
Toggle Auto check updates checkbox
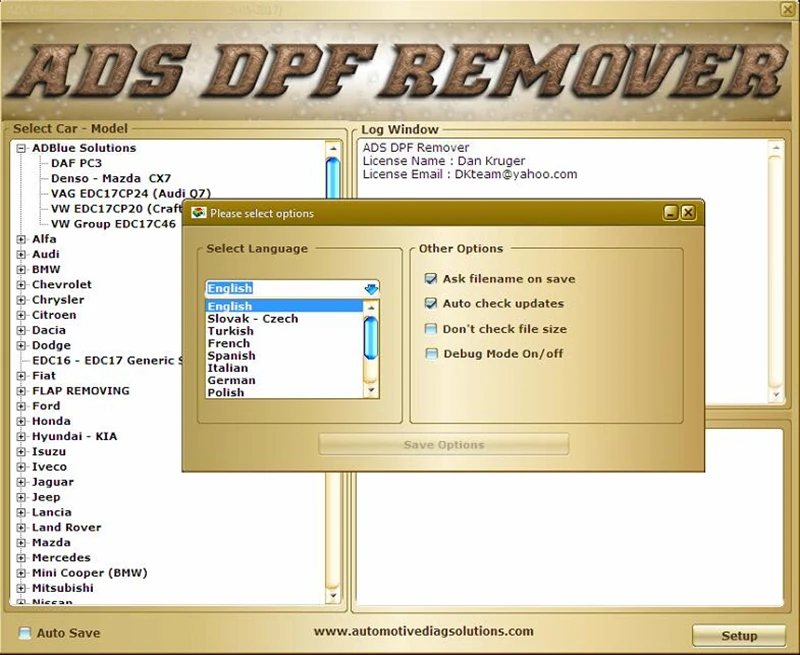(431, 304)
